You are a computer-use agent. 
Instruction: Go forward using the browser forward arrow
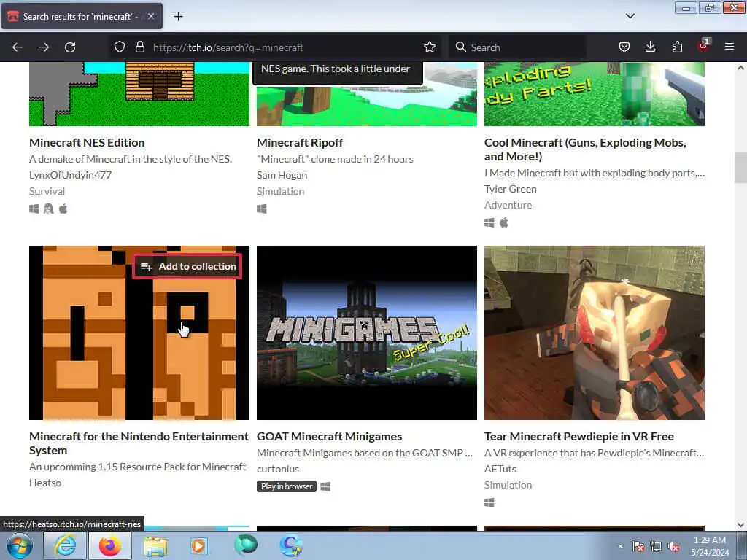pyautogui.click(x=44, y=47)
